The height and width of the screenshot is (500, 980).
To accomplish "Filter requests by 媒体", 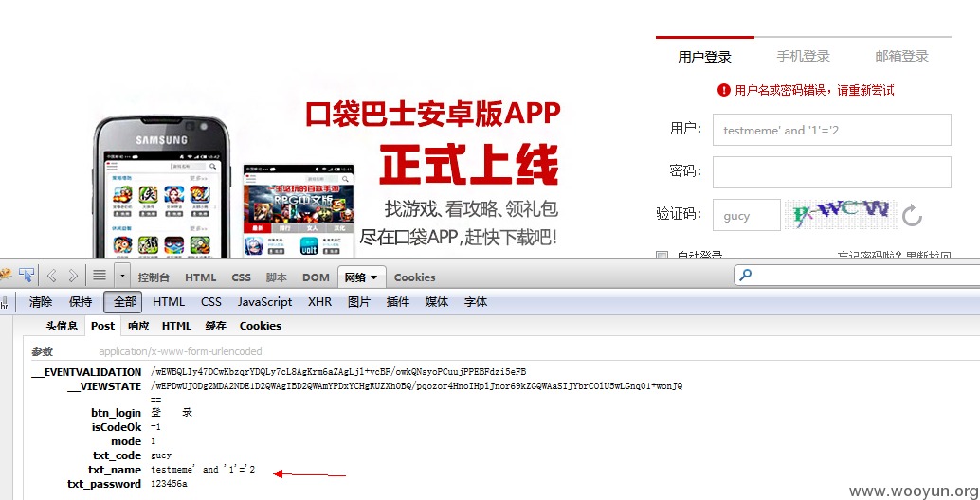I will click(x=437, y=302).
